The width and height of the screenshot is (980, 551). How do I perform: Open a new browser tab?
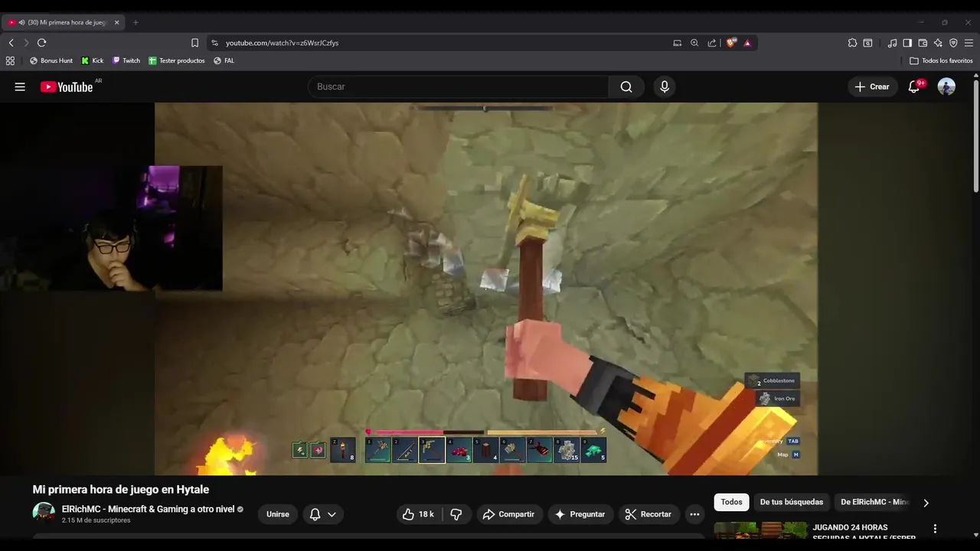pyautogui.click(x=136, y=22)
